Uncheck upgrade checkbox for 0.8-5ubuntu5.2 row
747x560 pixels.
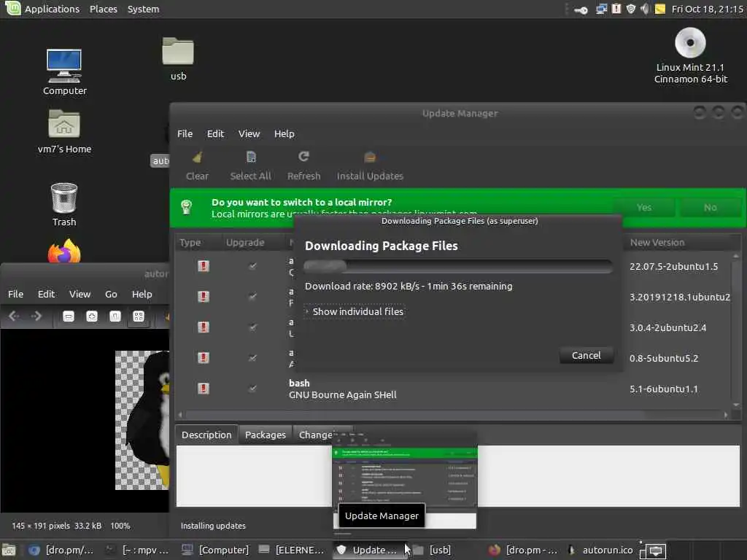[253, 357]
